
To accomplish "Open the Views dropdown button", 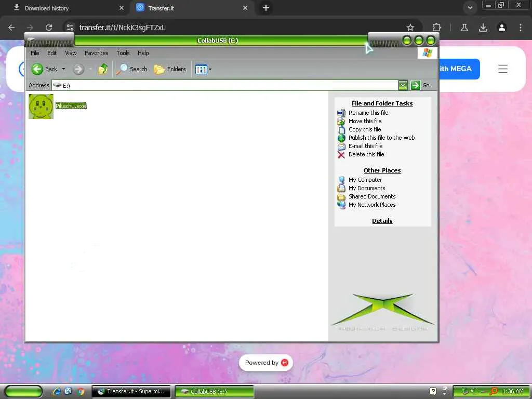I will point(203,70).
